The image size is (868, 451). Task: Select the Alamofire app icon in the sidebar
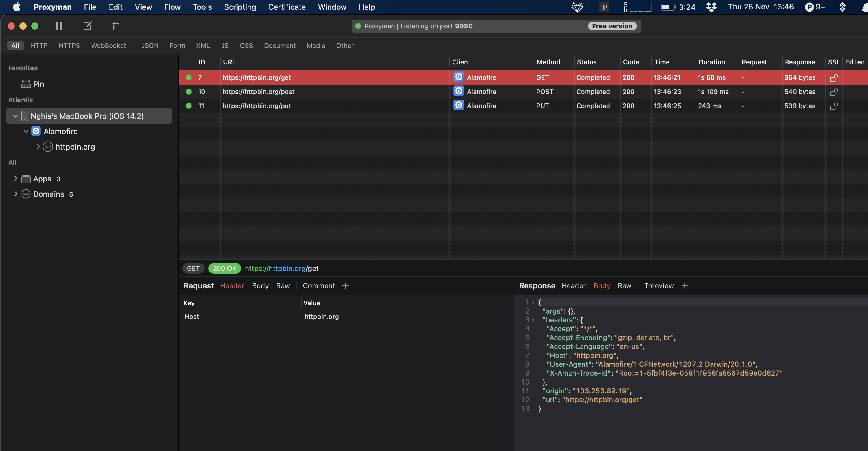[36, 131]
